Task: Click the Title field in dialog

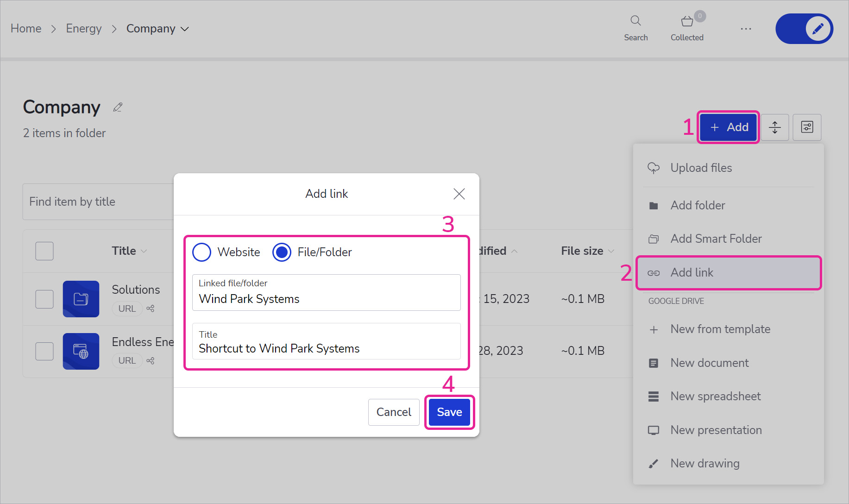Action: (x=327, y=341)
